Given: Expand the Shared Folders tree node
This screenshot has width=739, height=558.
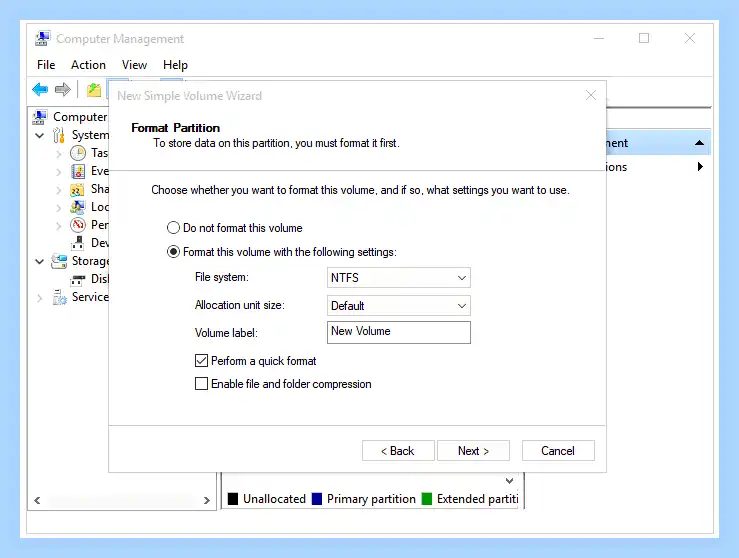Looking at the screenshot, I should [58, 190].
